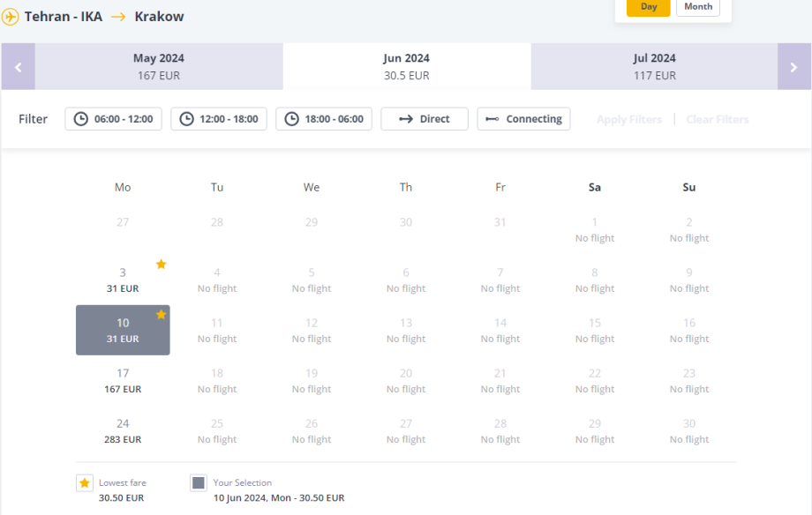Image resolution: width=812 pixels, height=515 pixels.
Task: Click the Your Selection gray square icon
Action: [199, 483]
